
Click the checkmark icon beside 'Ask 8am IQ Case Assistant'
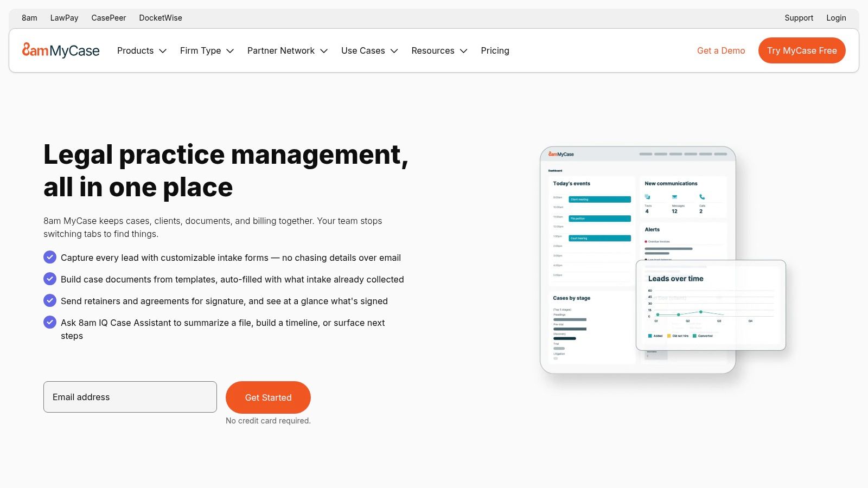(50, 322)
